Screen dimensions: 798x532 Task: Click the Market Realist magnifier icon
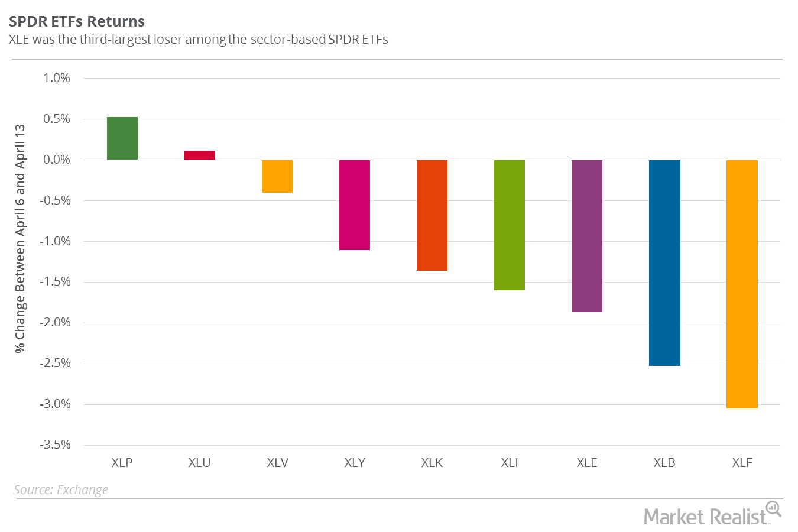773,508
